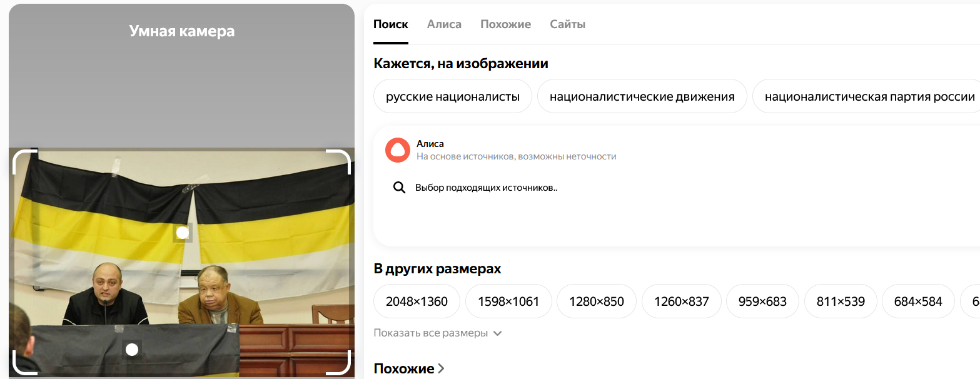Choose the 1280×850 image size
Image resolution: width=980 pixels, height=379 pixels.
pos(597,301)
